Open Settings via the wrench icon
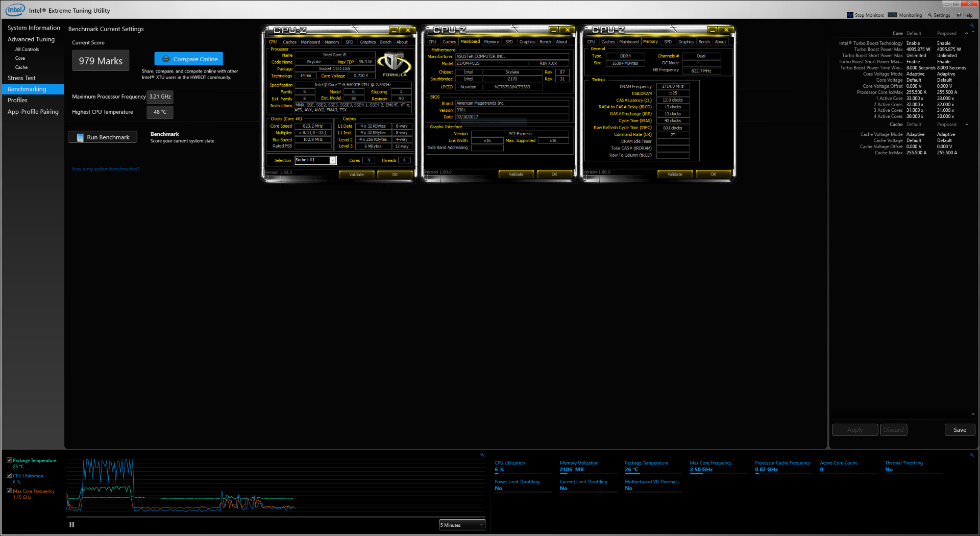Screen dimensions: 980x536 pyautogui.click(x=930, y=15)
